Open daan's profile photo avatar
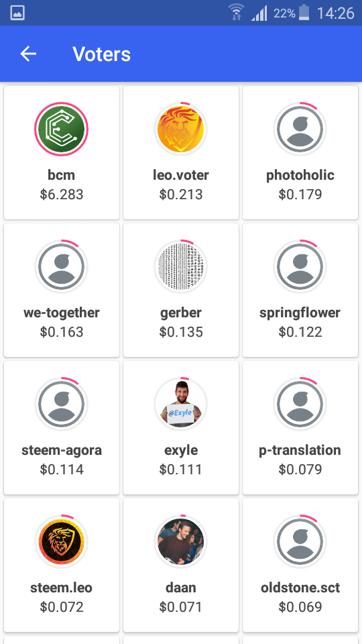The image size is (362, 644). [180, 542]
